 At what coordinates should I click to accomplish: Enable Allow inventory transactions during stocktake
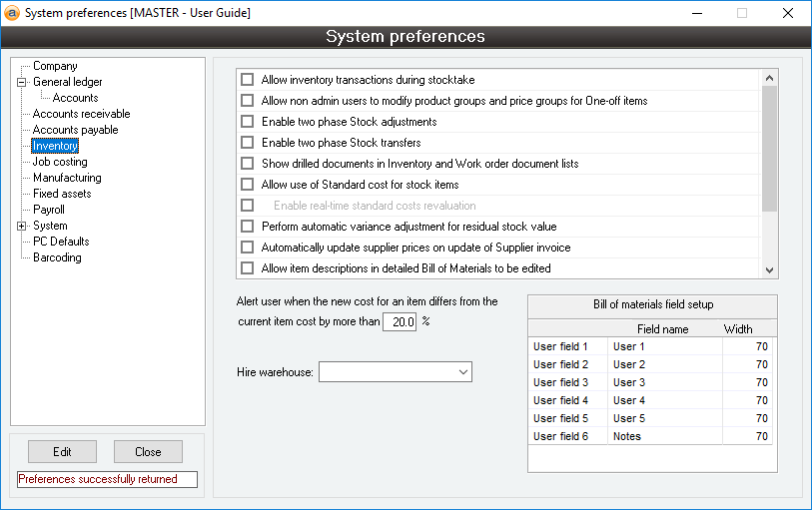point(248,80)
